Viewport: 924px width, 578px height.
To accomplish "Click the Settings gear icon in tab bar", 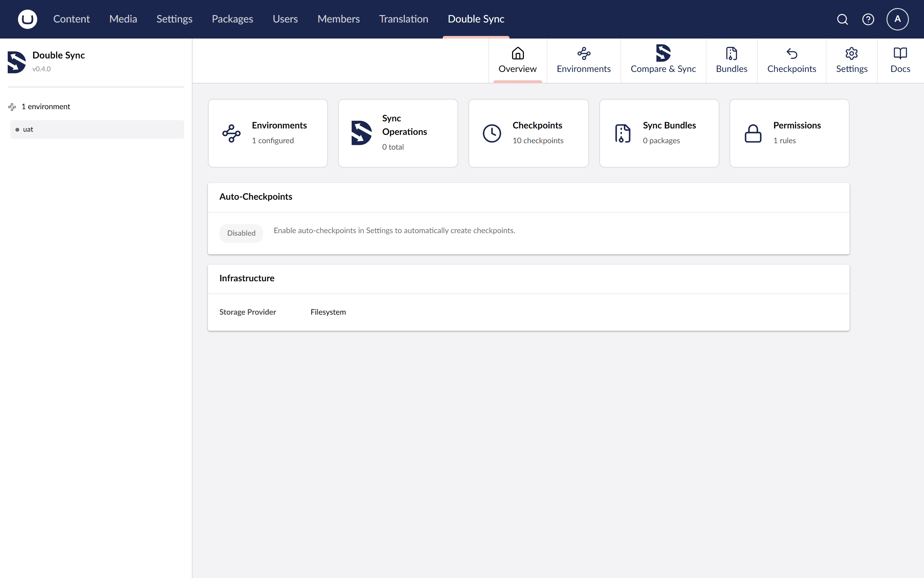I will click(x=851, y=53).
